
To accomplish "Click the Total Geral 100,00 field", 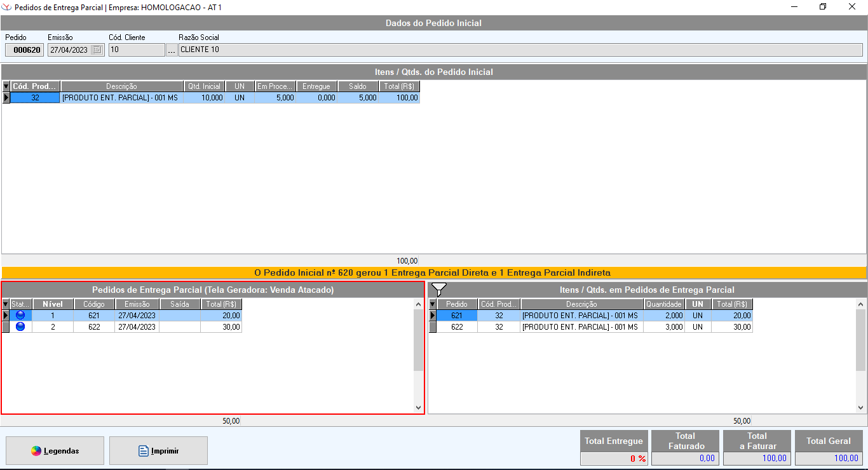I will tap(829, 459).
